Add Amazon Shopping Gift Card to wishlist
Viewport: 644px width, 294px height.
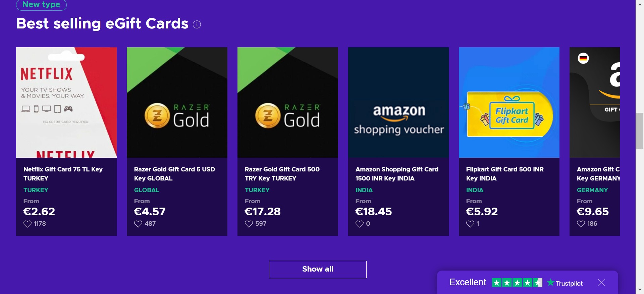coord(360,224)
